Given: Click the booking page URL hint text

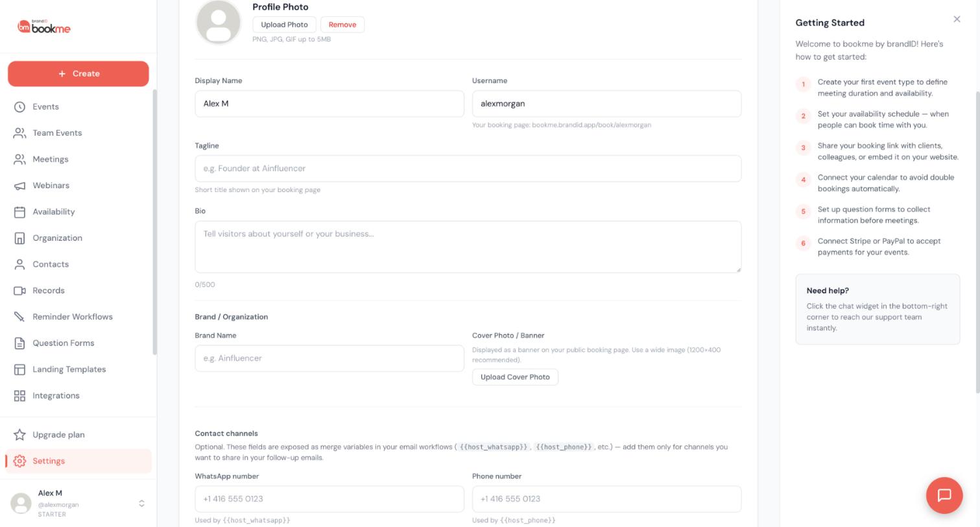Looking at the screenshot, I should (x=561, y=125).
